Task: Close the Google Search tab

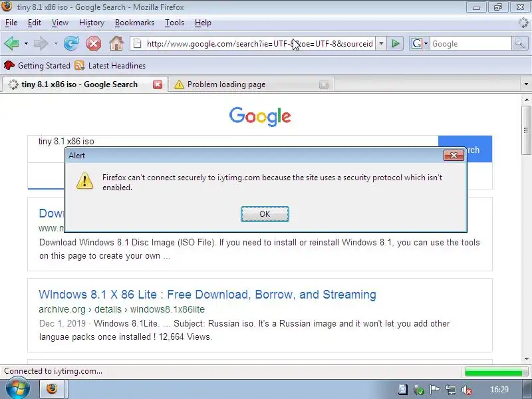Action: pos(158,84)
